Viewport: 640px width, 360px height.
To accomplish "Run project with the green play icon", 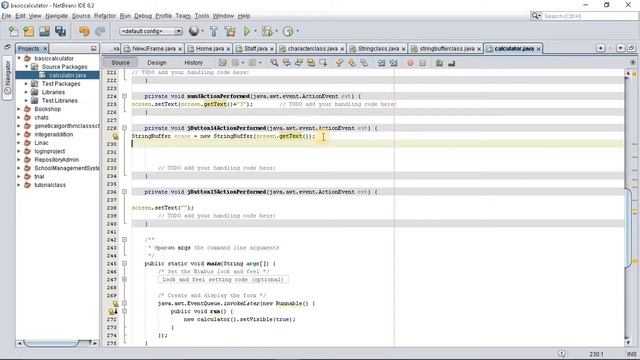I will pyautogui.click(x=247, y=31).
